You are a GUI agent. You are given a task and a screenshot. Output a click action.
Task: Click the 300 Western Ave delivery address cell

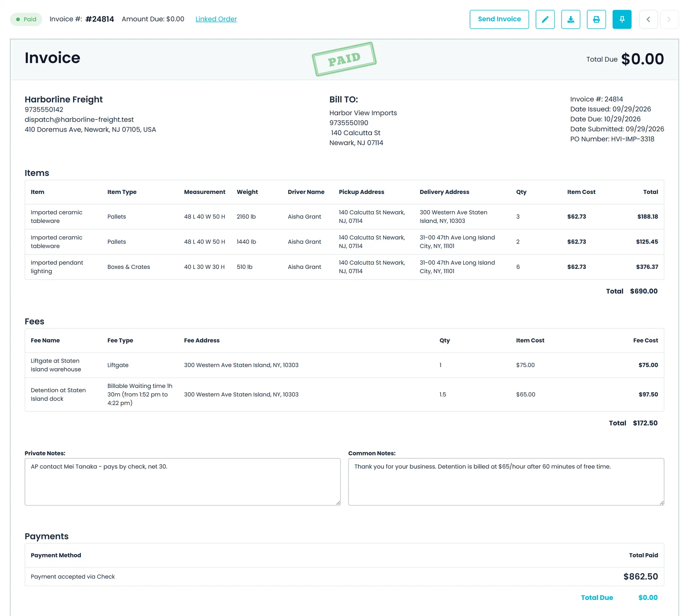[453, 217]
